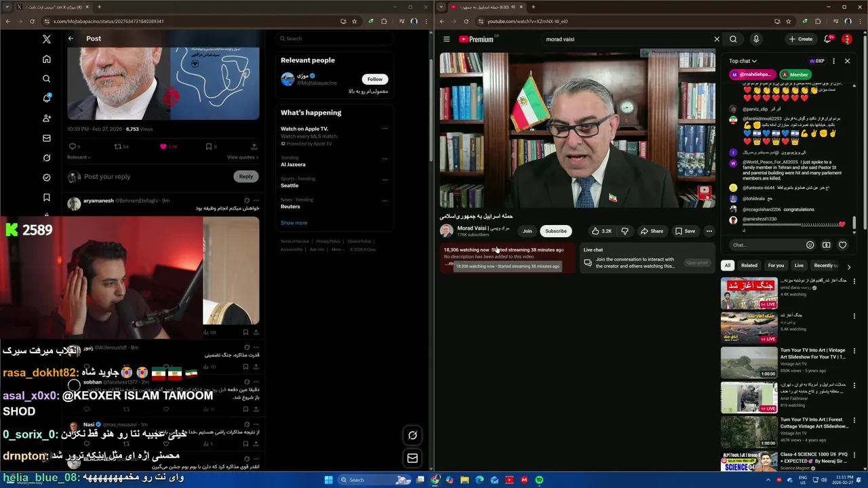Bookmark the X post
This screenshot has width=868, height=488.
pos(209,146)
